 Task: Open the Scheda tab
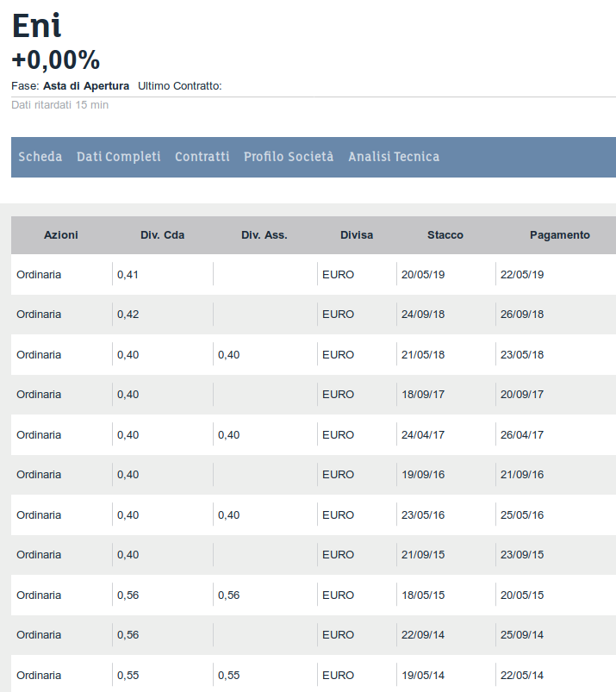(x=40, y=157)
